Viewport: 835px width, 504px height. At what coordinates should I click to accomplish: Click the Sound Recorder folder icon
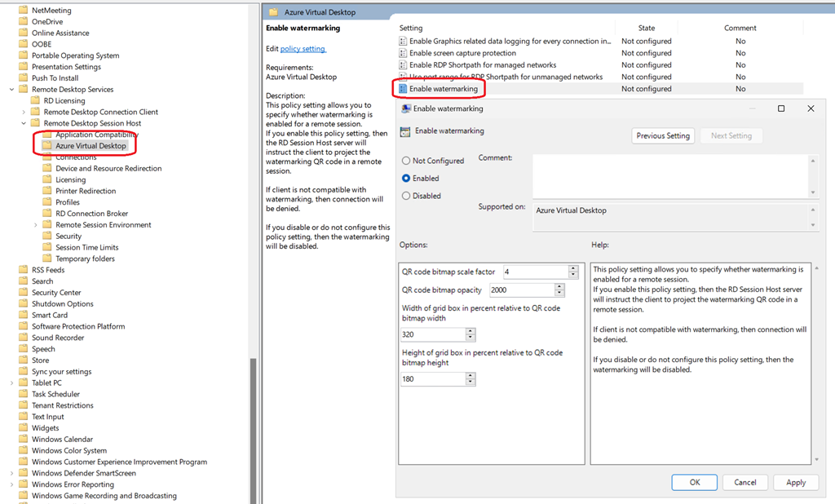(23, 338)
